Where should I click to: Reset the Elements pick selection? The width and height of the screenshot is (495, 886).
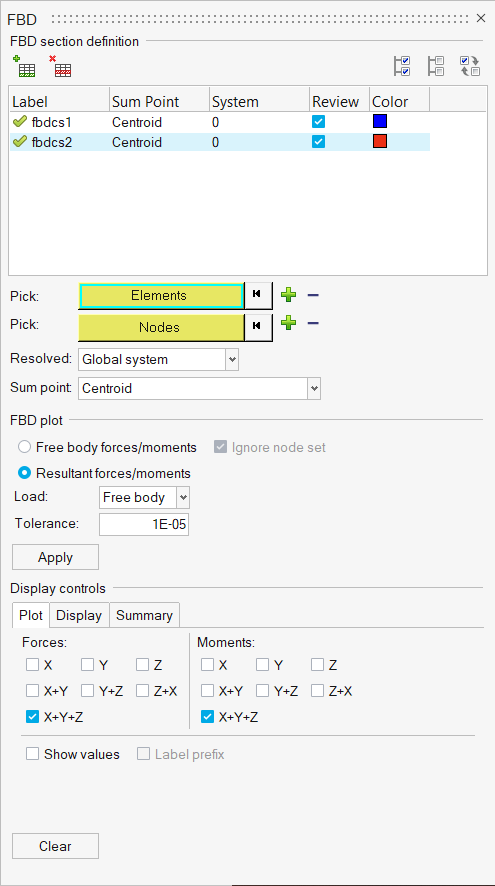(258, 295)
